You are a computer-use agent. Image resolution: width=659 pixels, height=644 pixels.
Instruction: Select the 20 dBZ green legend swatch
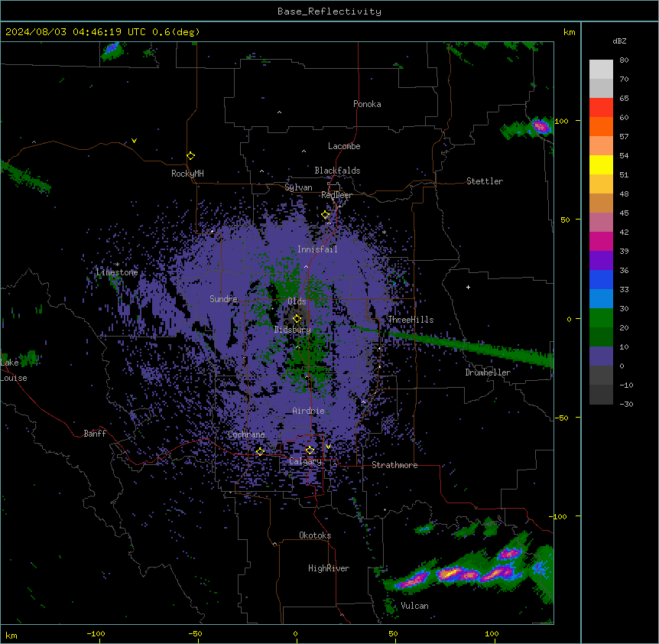click(x=601, y=318)
